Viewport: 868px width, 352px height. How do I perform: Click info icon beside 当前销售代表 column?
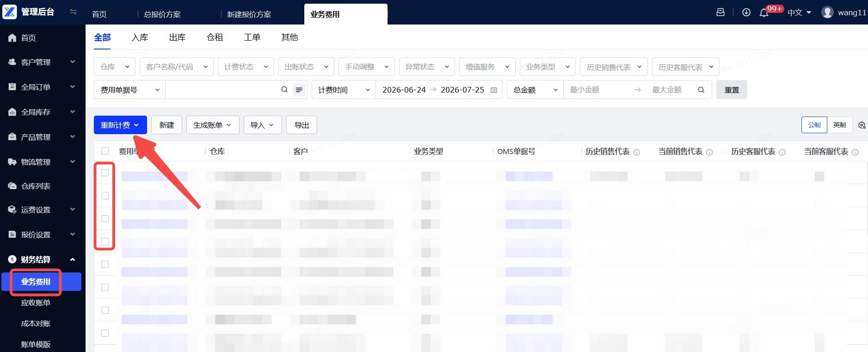709,152
